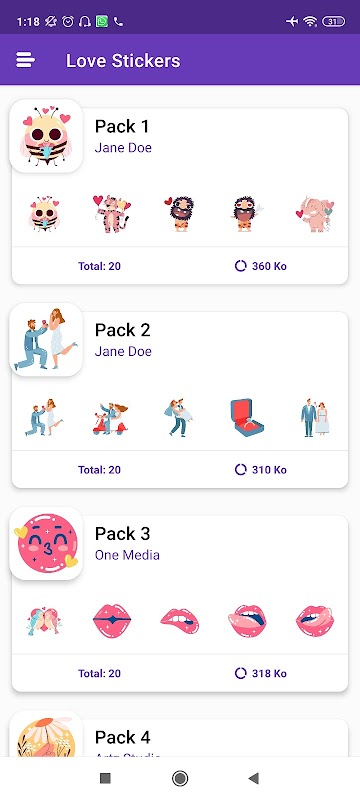Tap the Pack 2 proposal couple cover icon
360x800 pixels.
coord(46,340)
